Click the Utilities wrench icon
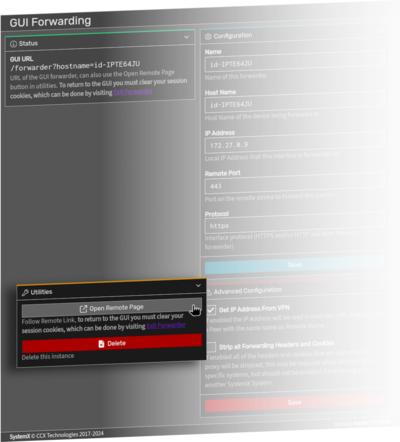This screenshot has width=400, height=442. coord(25,293)
